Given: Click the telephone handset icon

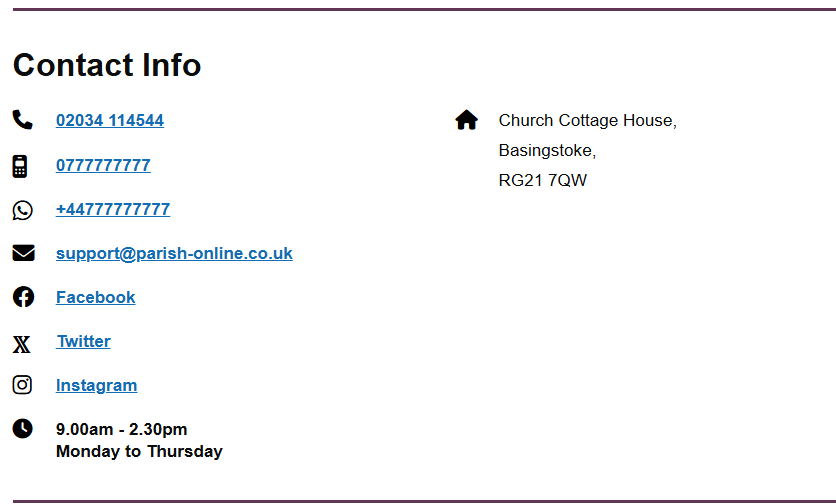Looking at the screenshot, I should click(22, 120).
